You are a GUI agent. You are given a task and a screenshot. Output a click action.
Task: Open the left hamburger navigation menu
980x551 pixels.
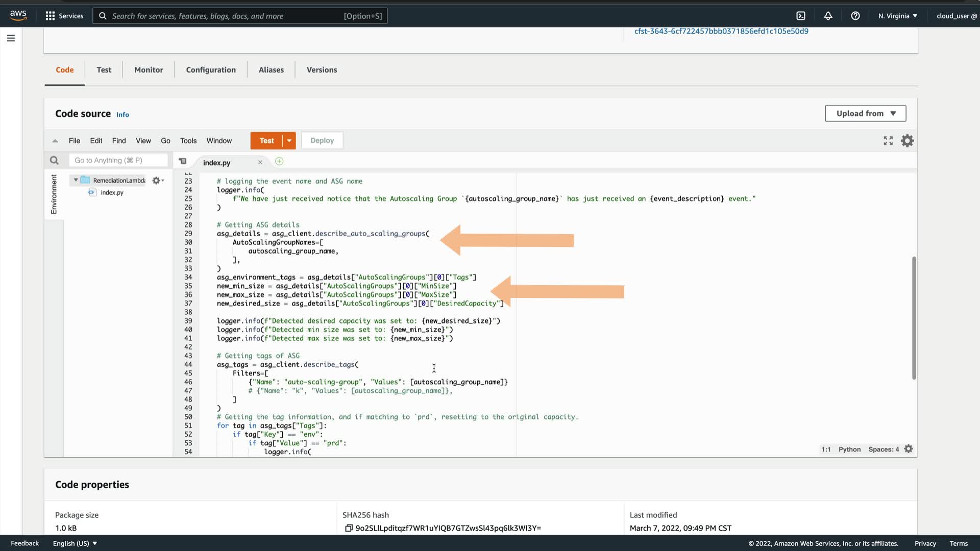click(11, 38)
